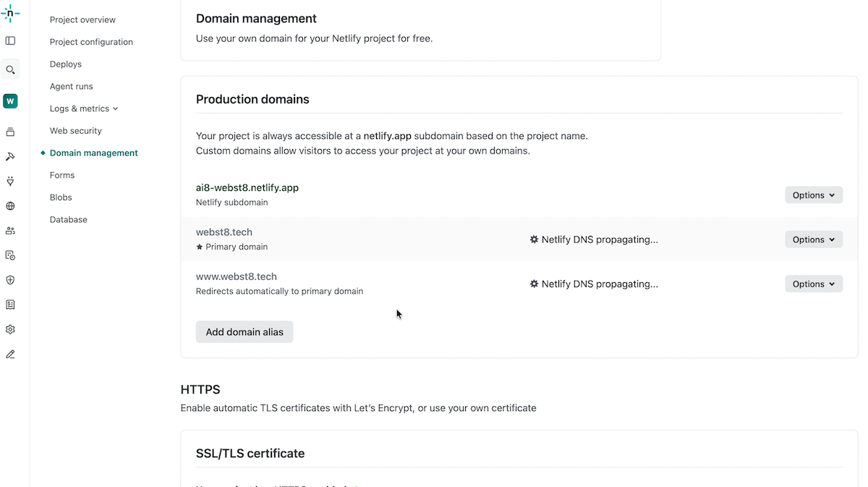868x487 pixels.
Task: Open the billing receipt icon
Action: tap(10, 305)
